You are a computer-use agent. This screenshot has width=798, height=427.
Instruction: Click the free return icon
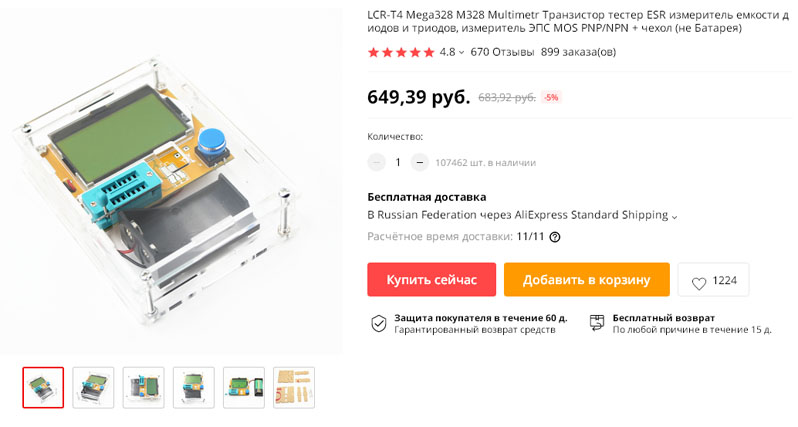(x=596, y=323)
